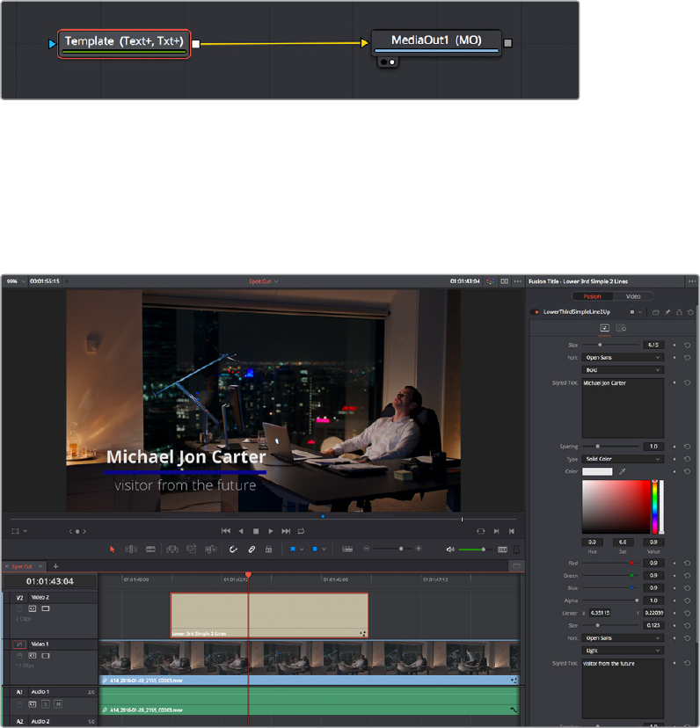Click the stop button
This screenshot has width=700, height=728.
pyautogui.click(x=256, y=531)
